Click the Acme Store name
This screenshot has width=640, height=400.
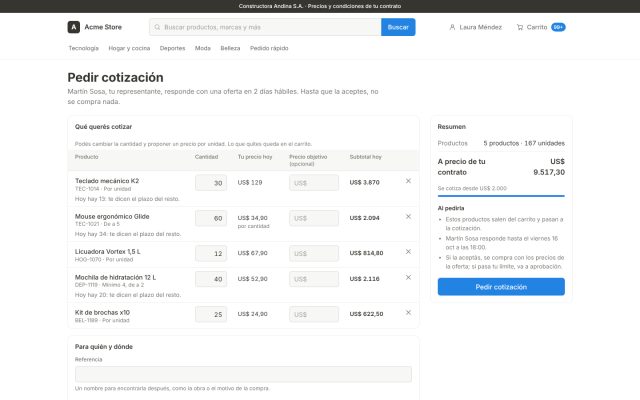pyautogui.click(x=103, y=27)
